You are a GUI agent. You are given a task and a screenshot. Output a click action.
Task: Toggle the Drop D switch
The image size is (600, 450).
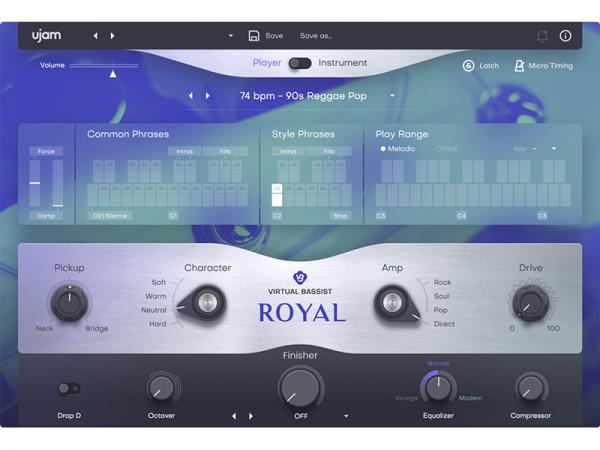point(69,388)
